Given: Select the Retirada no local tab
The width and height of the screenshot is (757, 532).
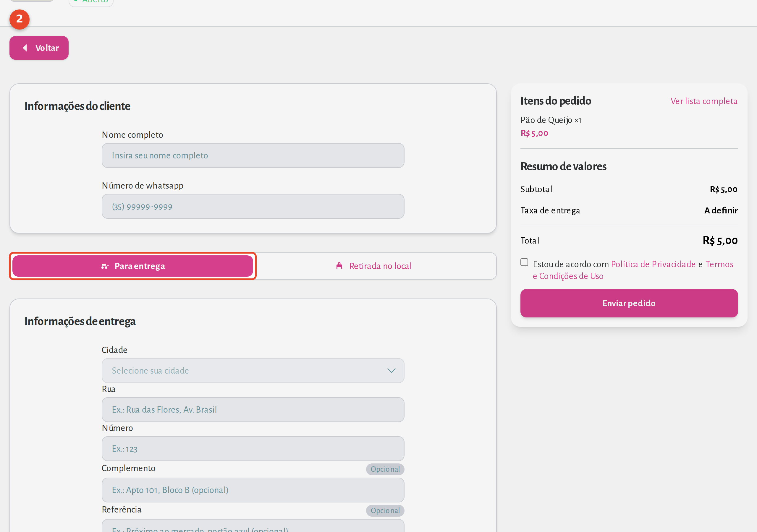Looking at the screenshot, I should 373,266.
